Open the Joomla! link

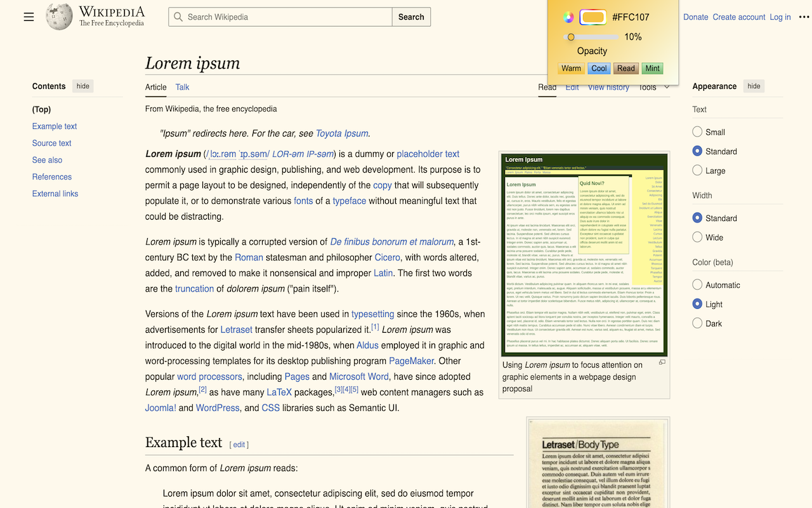160,408
